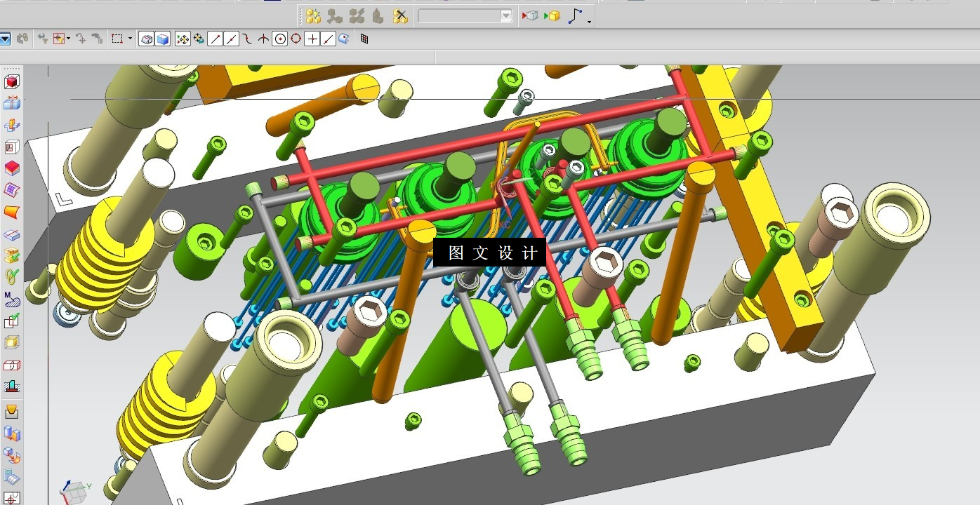Click the control point curve snap icon
The width and height of the screenshot is (980, 505).
[248, 39]
